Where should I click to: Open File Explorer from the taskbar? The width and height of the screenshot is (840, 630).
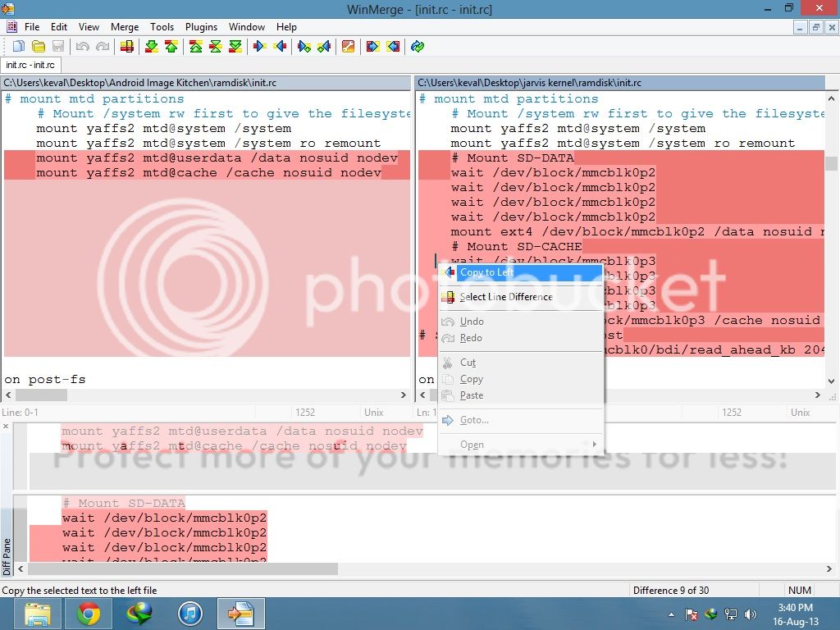(x=38, y=614)
